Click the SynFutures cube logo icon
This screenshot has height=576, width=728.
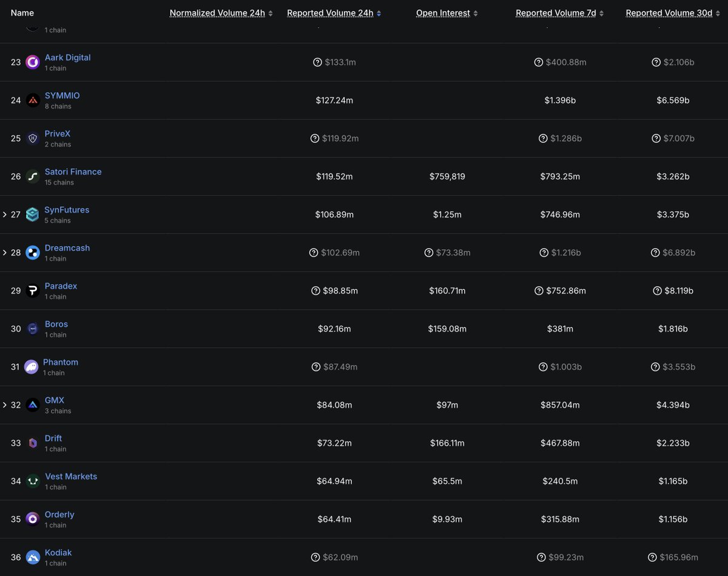coord(33,215)
